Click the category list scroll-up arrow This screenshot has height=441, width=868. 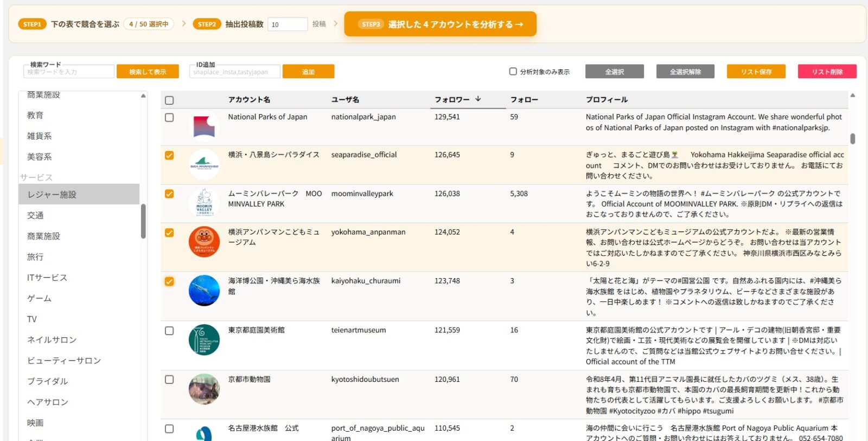[x=143, y=96]
